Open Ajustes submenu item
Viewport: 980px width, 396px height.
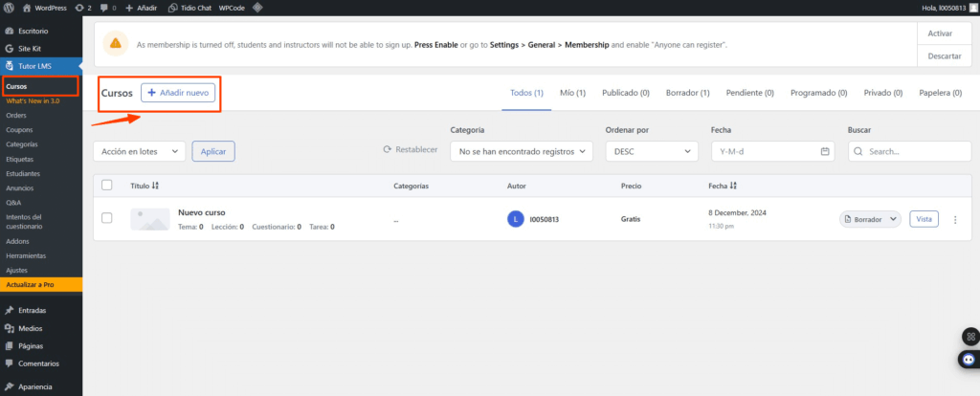click(16, 271)
